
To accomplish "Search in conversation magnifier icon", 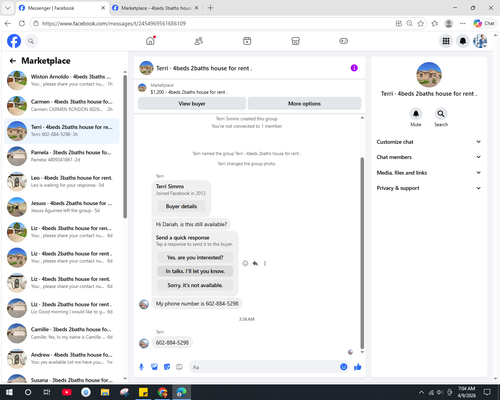I will [441, 114].
